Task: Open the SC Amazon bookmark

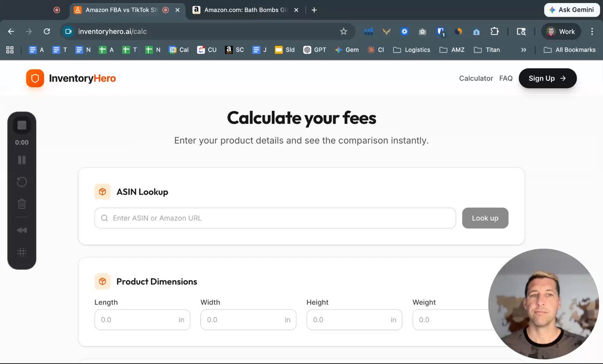Action: tap(235, 50)
